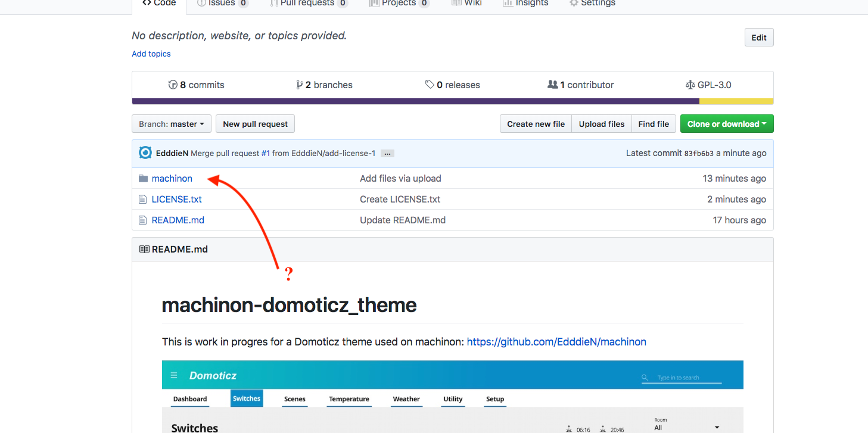Click the magnifier icon in Domoticz preview
Screen dimensions: 868x433
pos(645,378)
